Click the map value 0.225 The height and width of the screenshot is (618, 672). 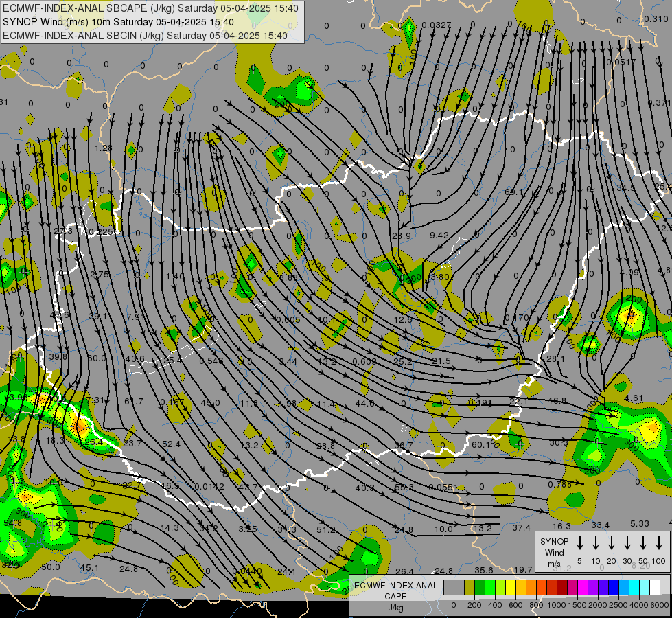pos(101,232)
